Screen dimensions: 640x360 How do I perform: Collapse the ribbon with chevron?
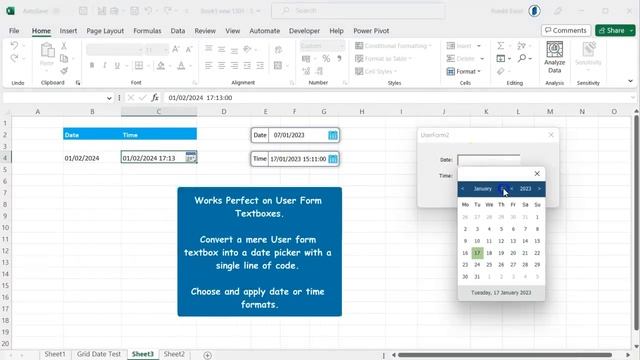point(630,81)
